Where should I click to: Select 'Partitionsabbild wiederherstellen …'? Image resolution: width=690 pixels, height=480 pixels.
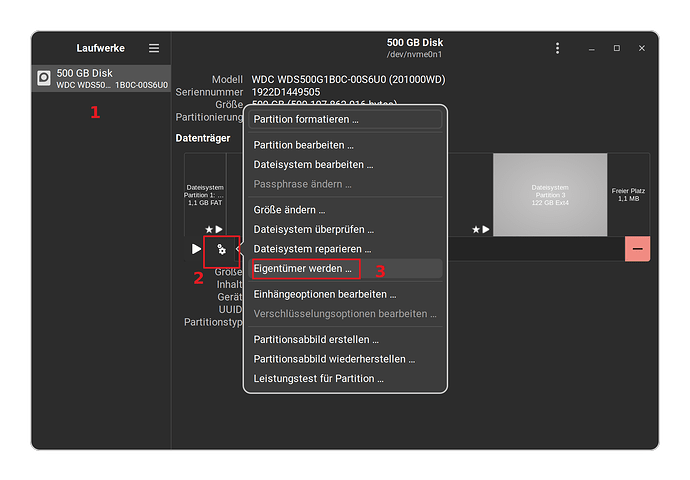(334, 359)
